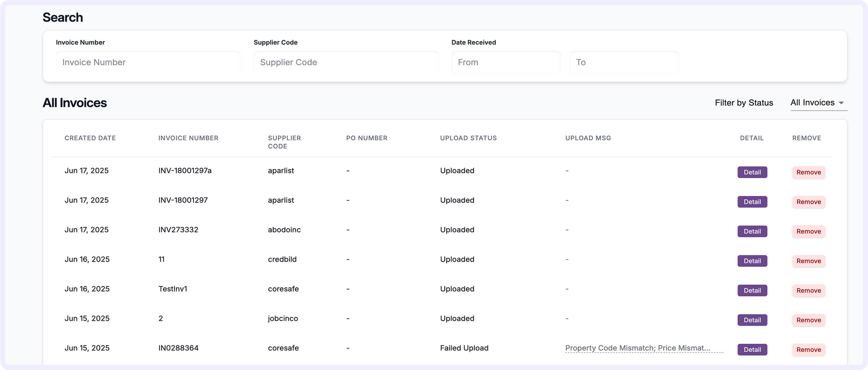Remove invoice TestInv1 from coresafe
Screen dimensions: 868x370
[808, 291]
